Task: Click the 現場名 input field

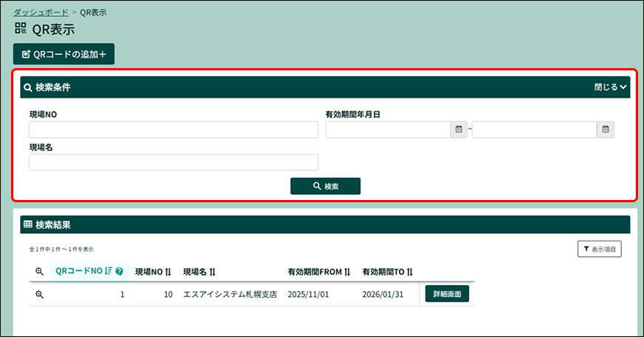Action: click(x=173, y=162)
